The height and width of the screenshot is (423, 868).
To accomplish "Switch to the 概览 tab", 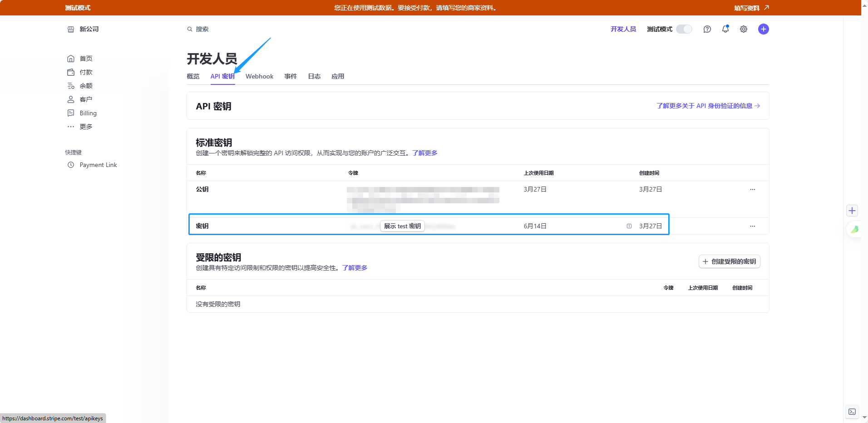I will 193,76.
